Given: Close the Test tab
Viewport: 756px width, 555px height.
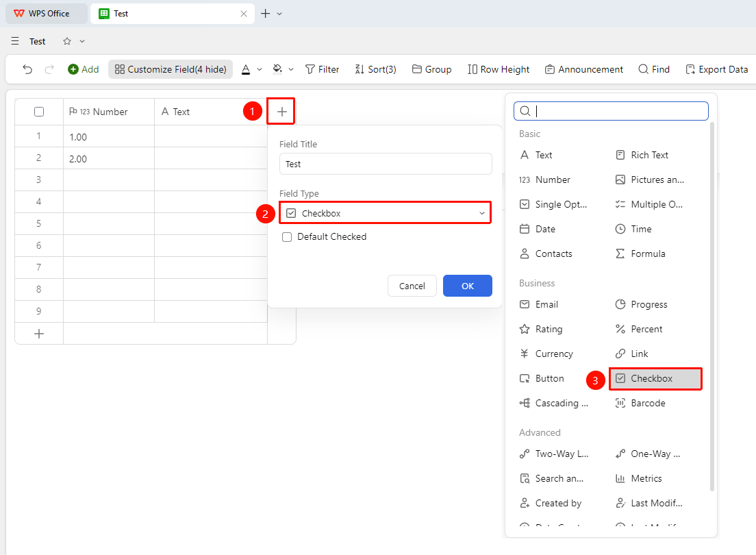Looking at the screenshot, I should [x=244, y=14].
